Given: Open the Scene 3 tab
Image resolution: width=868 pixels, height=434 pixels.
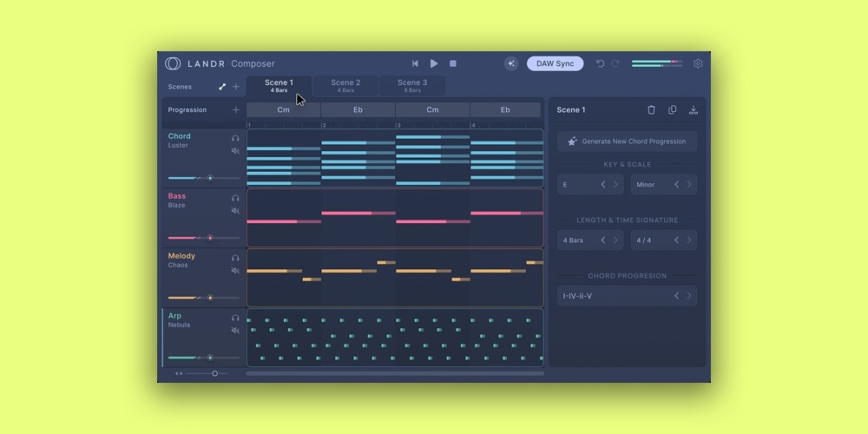Looking at the screenshot, I should pos(412,86).
